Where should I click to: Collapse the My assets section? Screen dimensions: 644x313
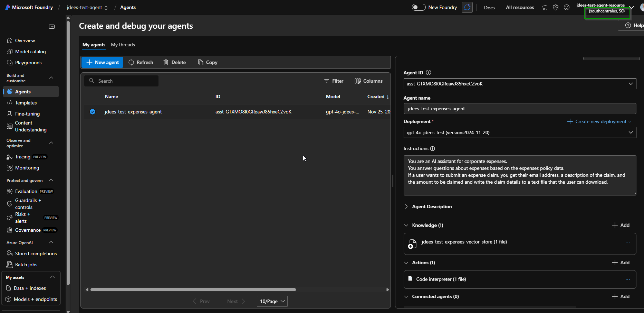tap(52, 277)
